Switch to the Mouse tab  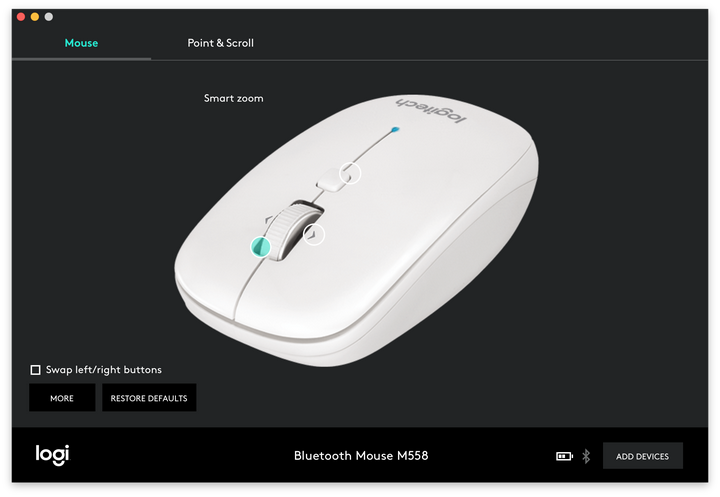click(x=81, y=43)
